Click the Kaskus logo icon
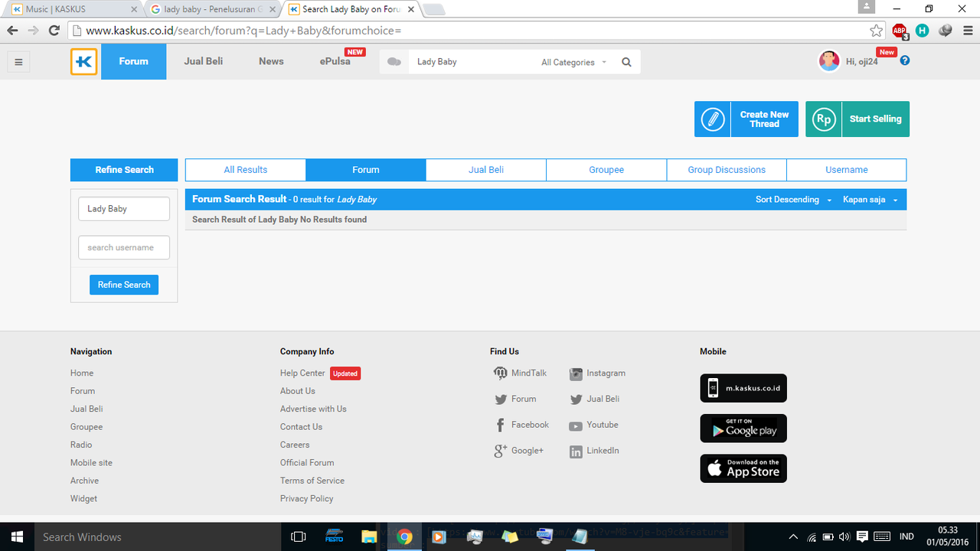Screen dimensions: 980x551 pos(83,62)
